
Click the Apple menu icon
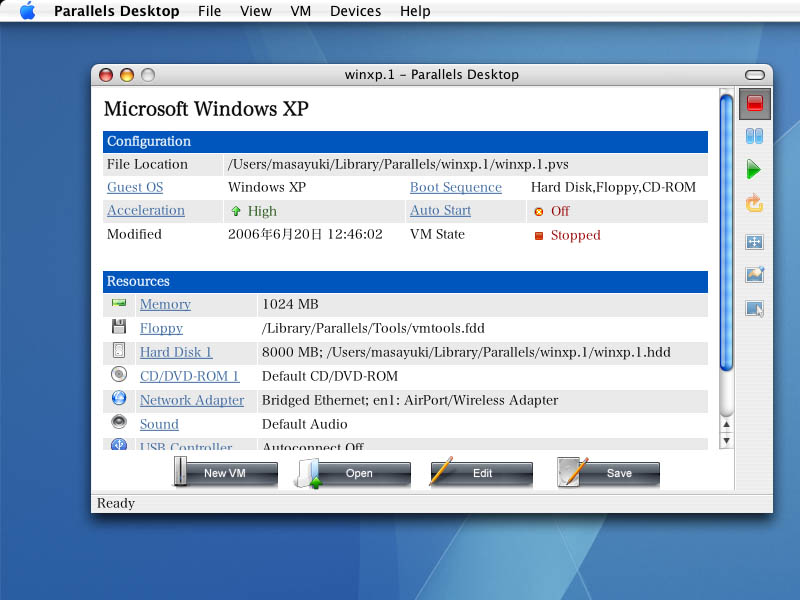[x=27, y=11]
